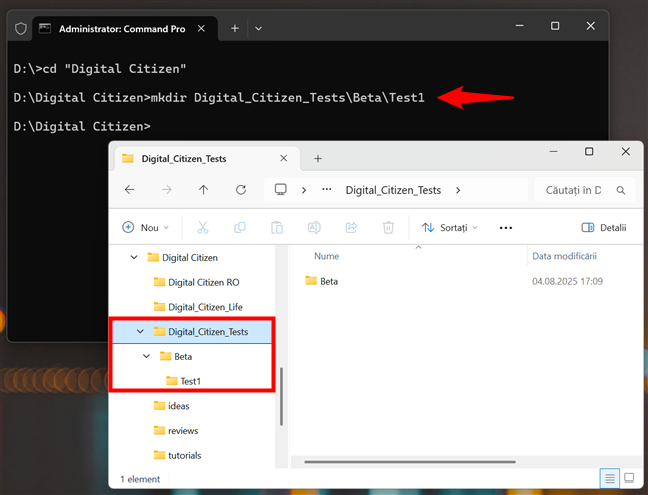Select the Test1 folder in tree
Viewport: 648px width, 495px height.
pos(190,381)
